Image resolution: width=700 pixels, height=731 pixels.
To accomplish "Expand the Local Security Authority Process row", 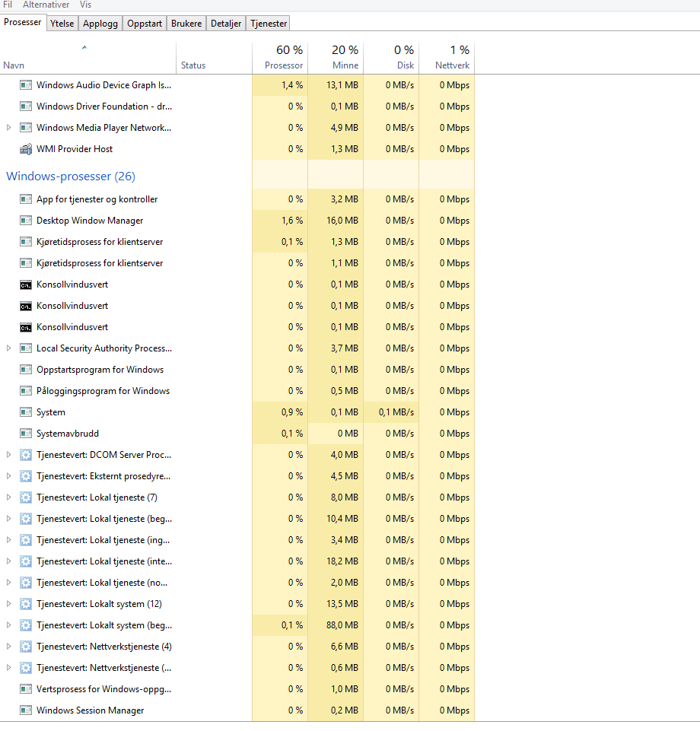I will 8,348.
